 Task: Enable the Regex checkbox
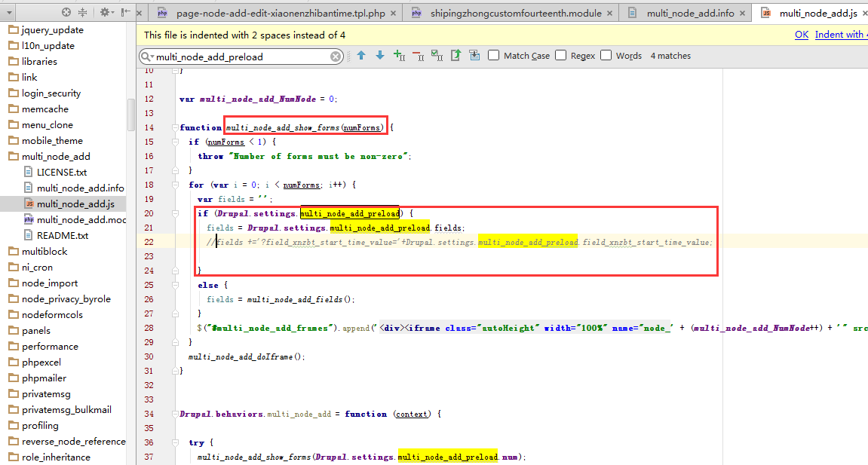click(561, 55)
